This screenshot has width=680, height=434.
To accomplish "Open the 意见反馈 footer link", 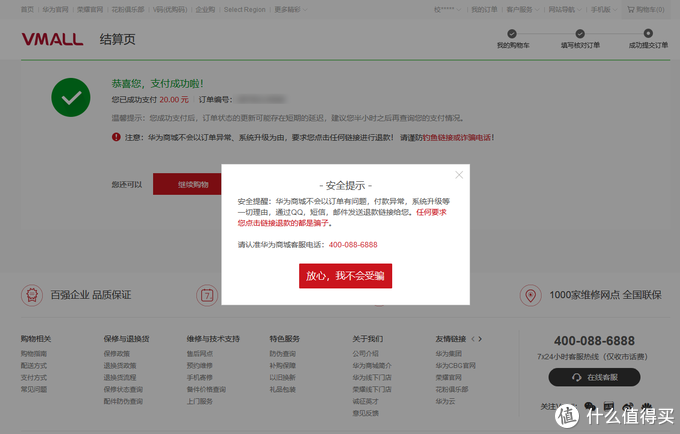I will (x=366, y=413).
